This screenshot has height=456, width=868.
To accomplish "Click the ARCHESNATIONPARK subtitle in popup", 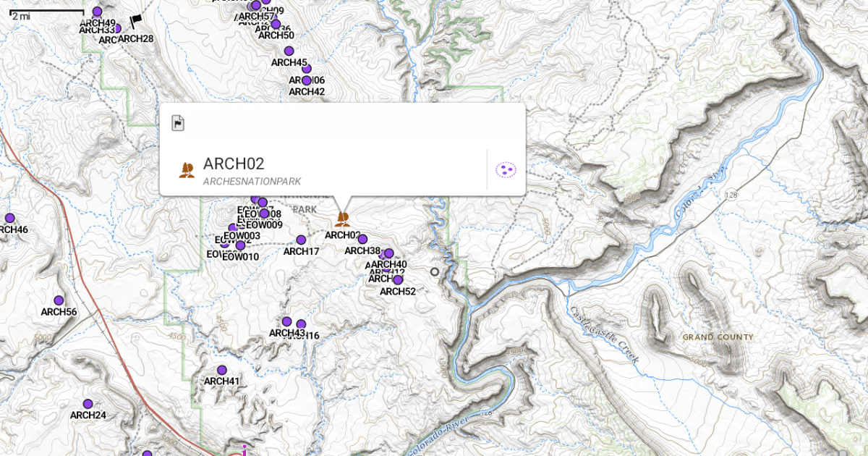I will 252,182.
